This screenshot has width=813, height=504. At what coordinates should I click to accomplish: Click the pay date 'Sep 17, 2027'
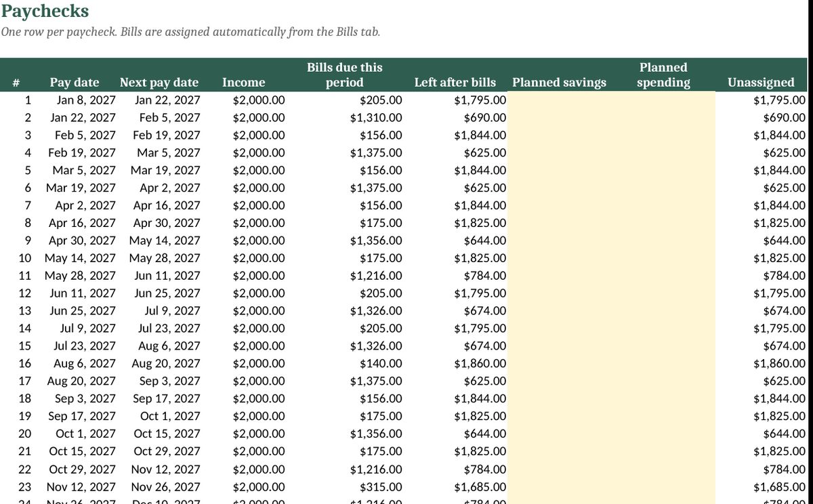82,416
